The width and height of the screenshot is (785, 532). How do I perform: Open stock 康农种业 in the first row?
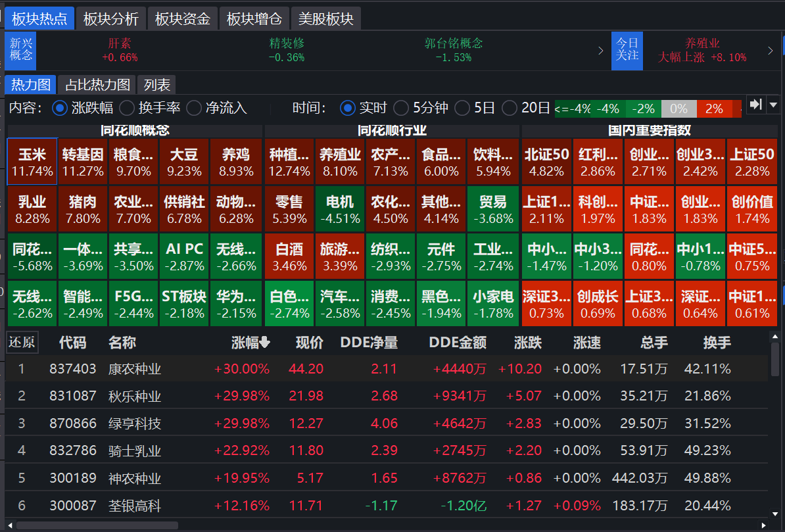point(135,369)
